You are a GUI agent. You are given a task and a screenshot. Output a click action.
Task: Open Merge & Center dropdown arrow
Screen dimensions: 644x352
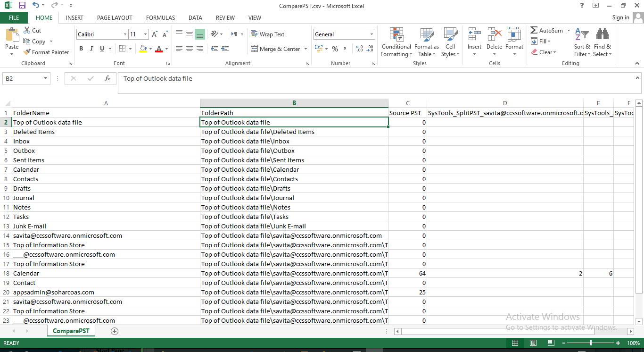click(305, 49)
